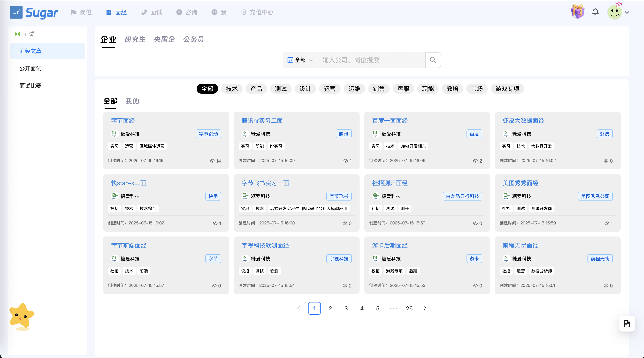Viewport: 644px width, 358px height.
Task: Click author avatar on 社招测开面经 card
Action: coord(376,196)
